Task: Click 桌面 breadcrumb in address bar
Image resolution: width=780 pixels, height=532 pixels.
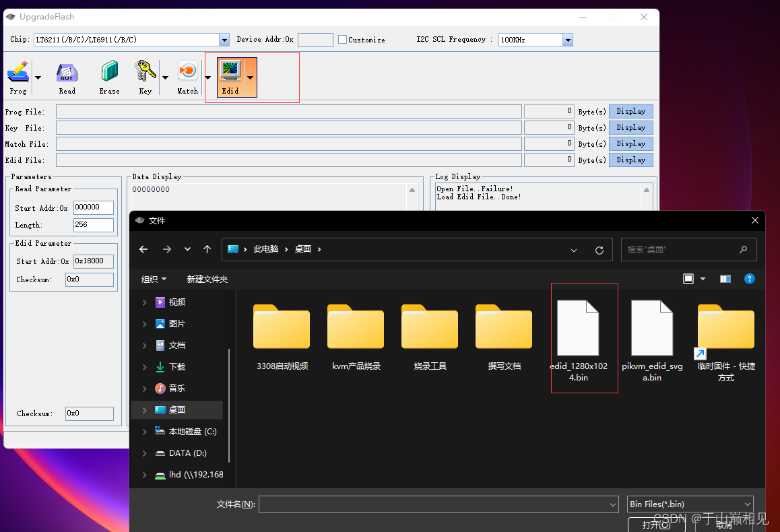Action: point(303,249)
